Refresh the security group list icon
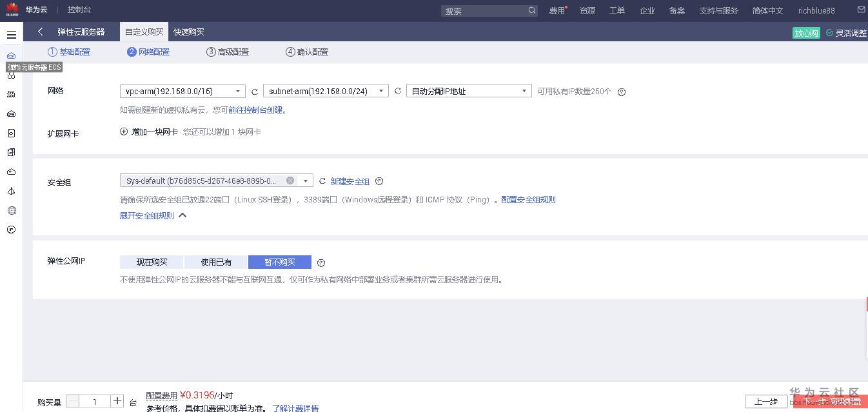Screen dimensions: 868x412 322,181
